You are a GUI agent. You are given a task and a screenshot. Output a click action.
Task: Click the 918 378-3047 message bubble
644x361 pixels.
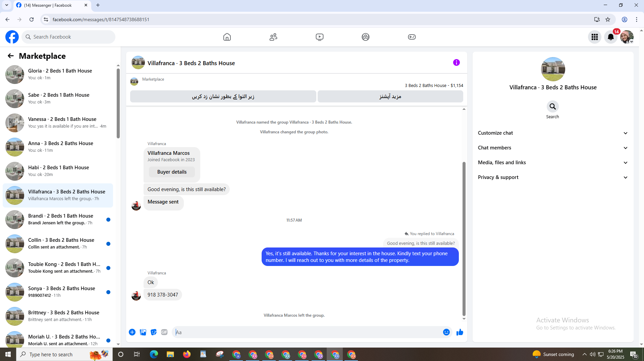coord(163,295)
